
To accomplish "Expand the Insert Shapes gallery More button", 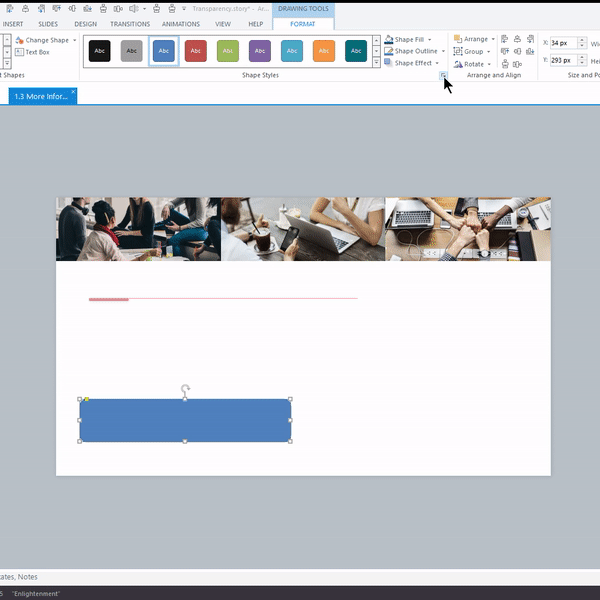I will point(7,64).
